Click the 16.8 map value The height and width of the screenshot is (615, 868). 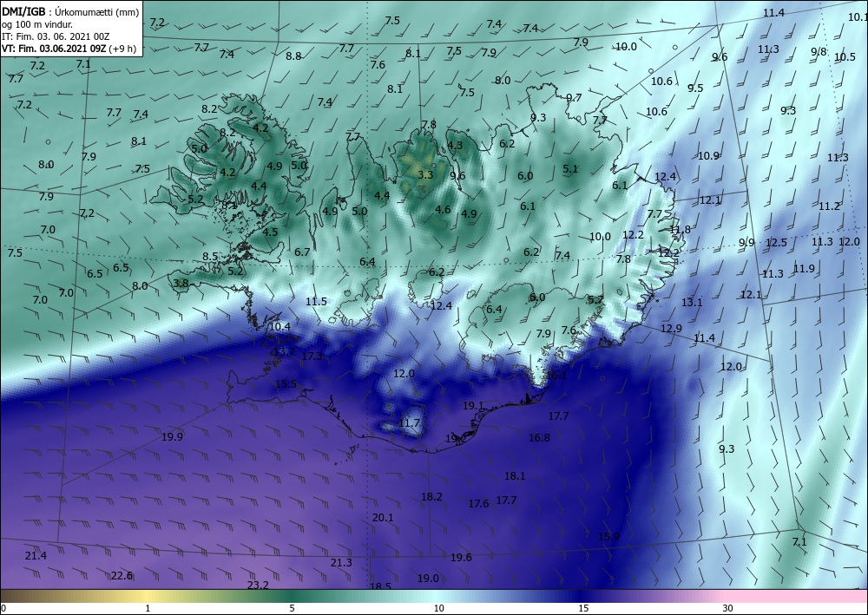tap(539, 437)
